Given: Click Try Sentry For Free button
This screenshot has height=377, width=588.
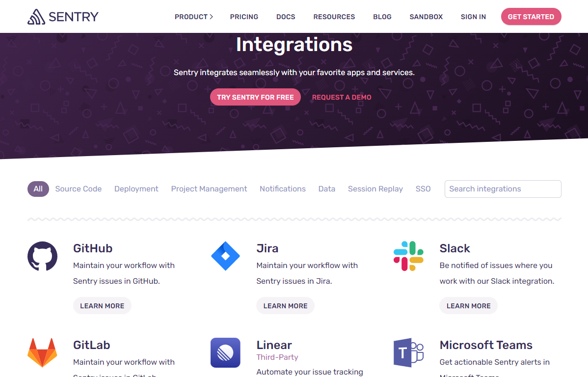Looking at the screenshot, I should click(255, 97).
